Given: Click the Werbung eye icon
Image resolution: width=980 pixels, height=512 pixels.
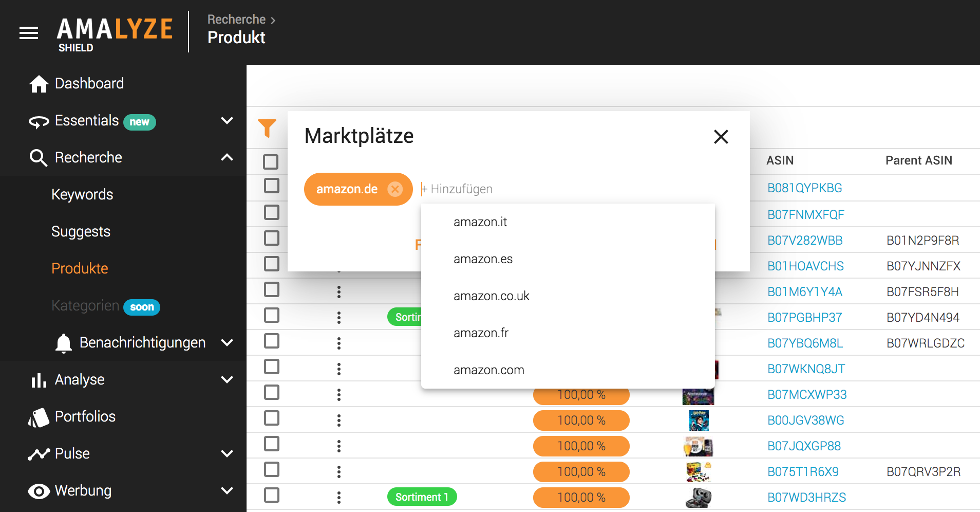Looking at the screenshot, I should (x=39, y=491).
